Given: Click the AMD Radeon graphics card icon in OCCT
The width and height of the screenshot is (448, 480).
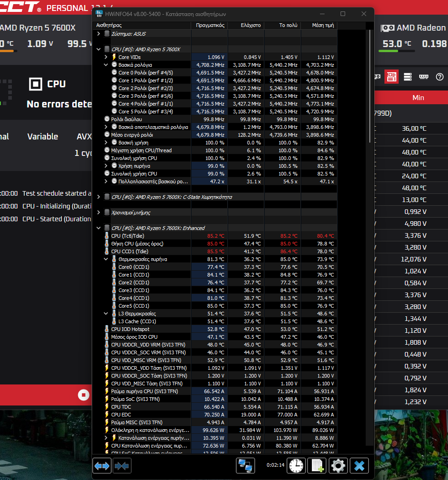Looking at the screenshot, I should 387,28.
